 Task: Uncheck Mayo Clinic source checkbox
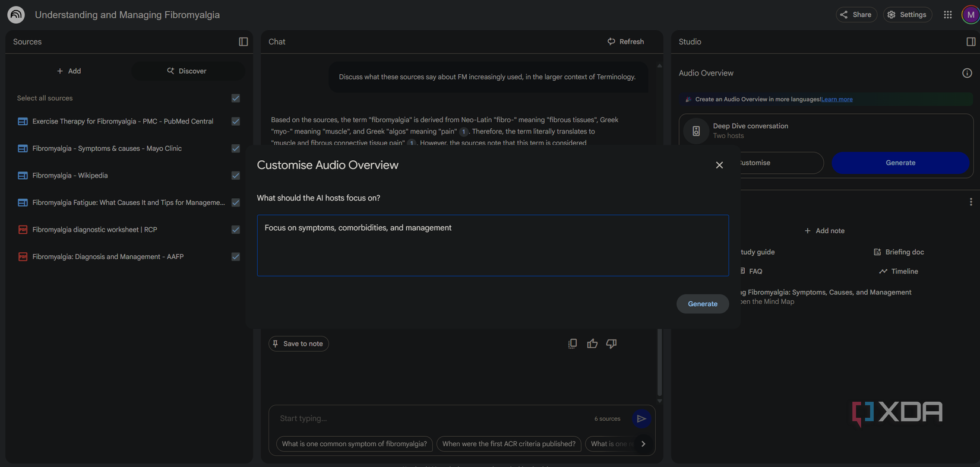click(x=236, y=148)
